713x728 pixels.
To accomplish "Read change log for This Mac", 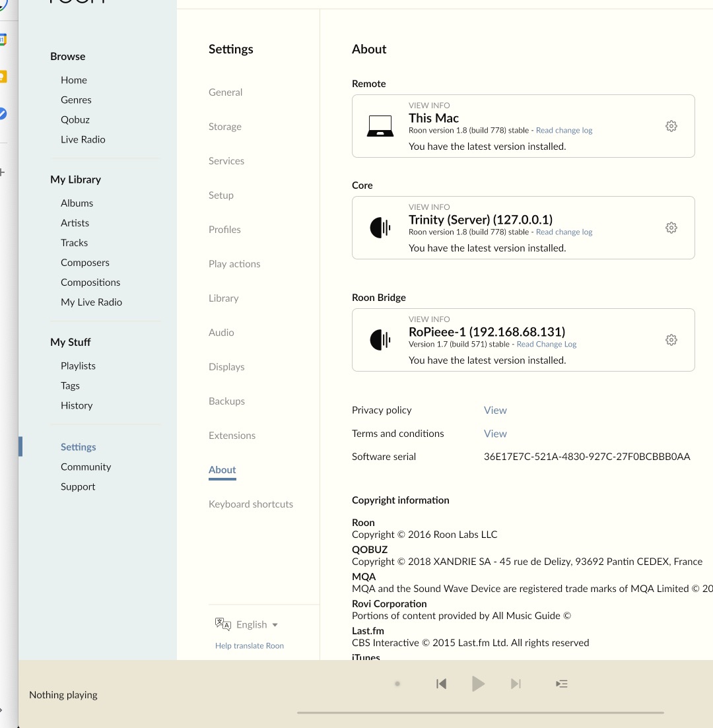I will point(564,131).
